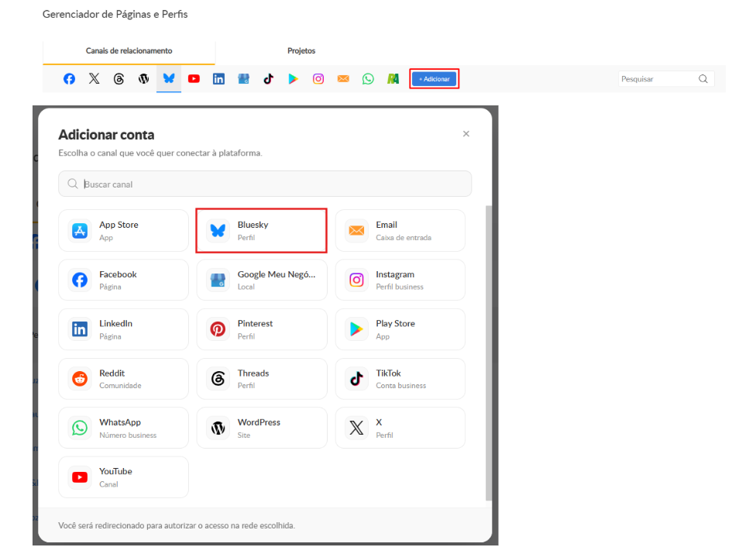Click the + Adicionar button

coord(434,78)
